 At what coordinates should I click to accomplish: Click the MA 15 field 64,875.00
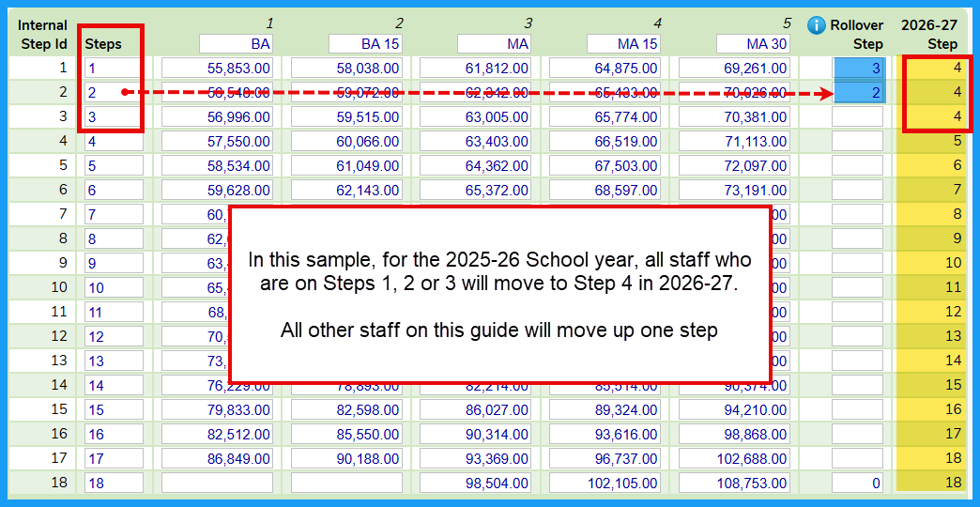[x=605, y=68]
